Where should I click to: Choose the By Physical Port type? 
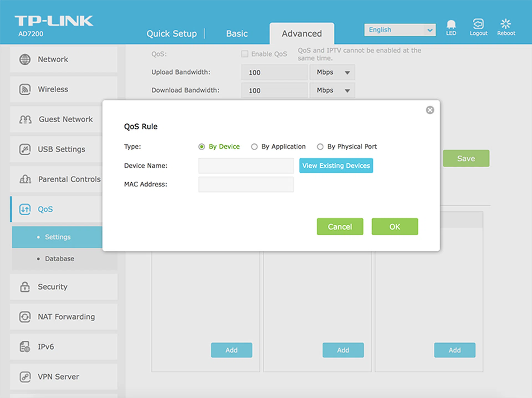click(x=320, y=147)
